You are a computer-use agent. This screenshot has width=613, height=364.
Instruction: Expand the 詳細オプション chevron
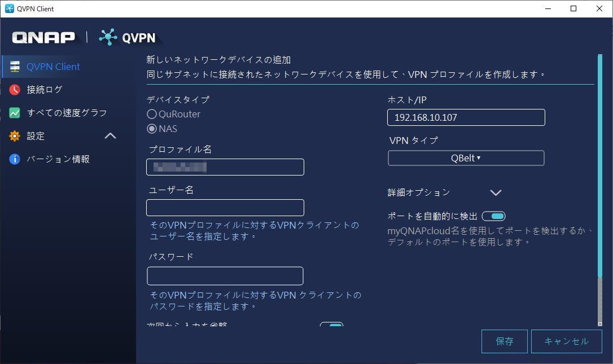pos(496,192)
